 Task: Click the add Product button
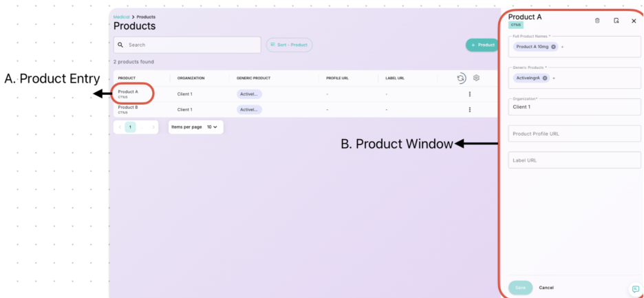coord(482,45)
